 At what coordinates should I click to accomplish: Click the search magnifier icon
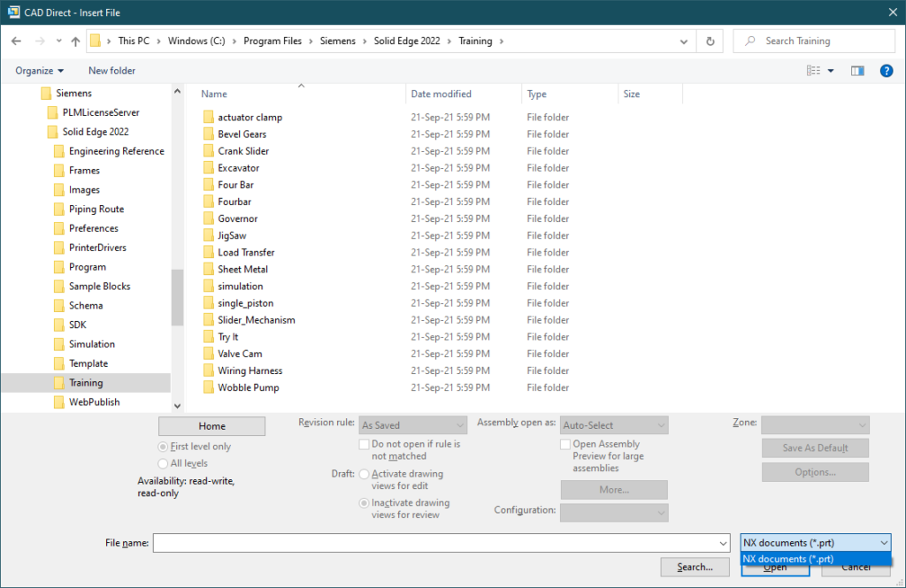tap(750, 41)
